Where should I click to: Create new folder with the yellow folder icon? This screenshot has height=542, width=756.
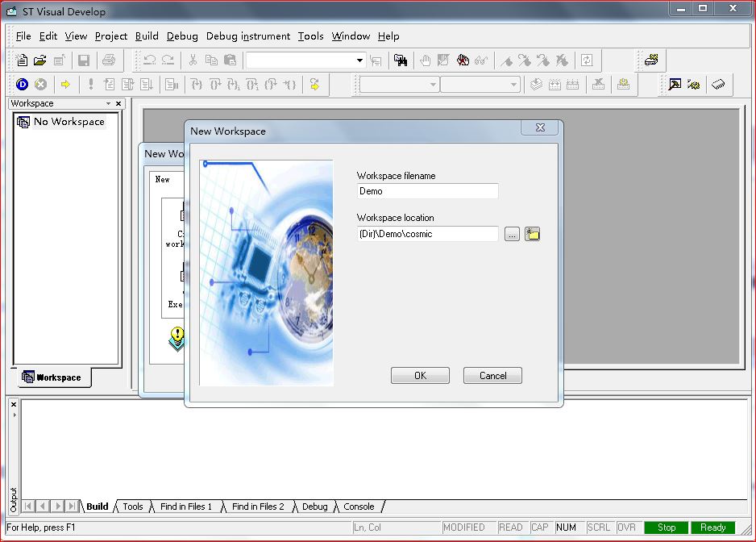[x=532, y=235]
